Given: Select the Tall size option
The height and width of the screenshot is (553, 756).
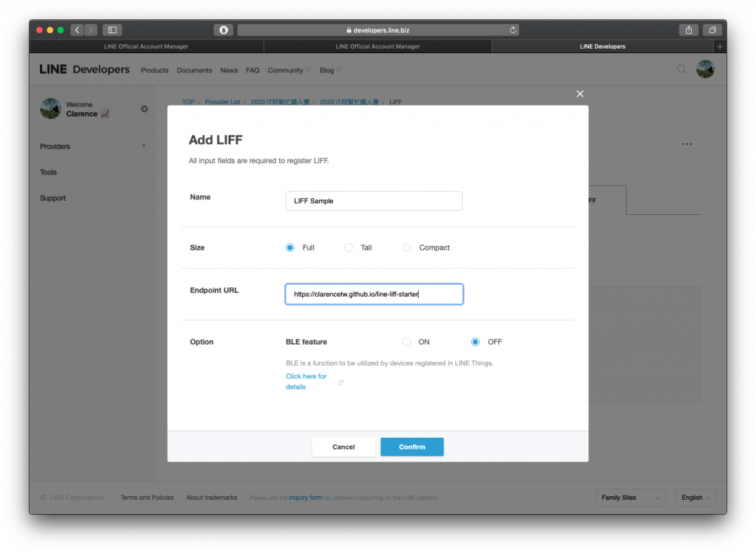Looking at the screenshot, I should tap(348, 247).
